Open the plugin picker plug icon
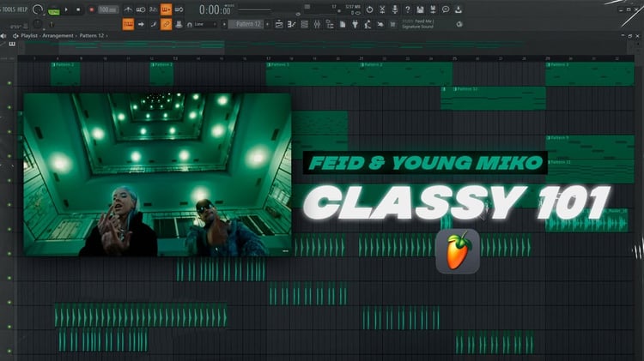Image resolution: width=644 pixels, height=361 pixels. click(x=355, y=25)
